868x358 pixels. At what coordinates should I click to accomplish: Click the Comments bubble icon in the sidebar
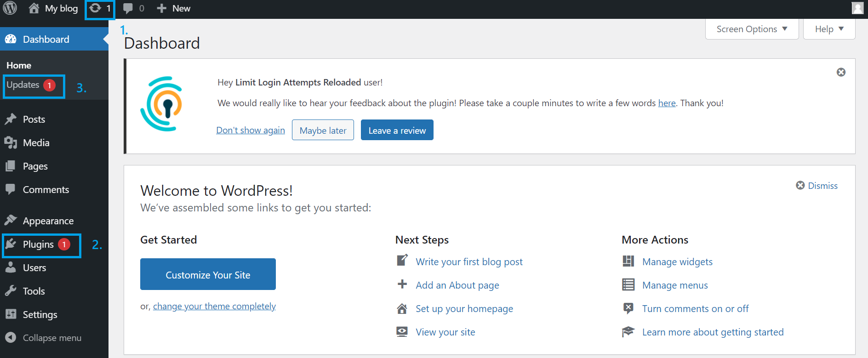[x=11, y=190]
